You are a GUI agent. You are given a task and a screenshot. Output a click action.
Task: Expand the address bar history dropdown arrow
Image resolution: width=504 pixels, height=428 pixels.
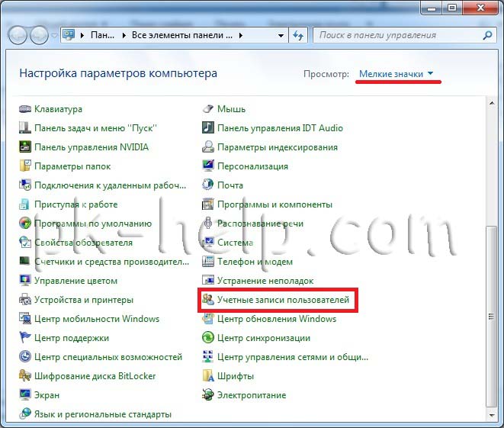281,35
